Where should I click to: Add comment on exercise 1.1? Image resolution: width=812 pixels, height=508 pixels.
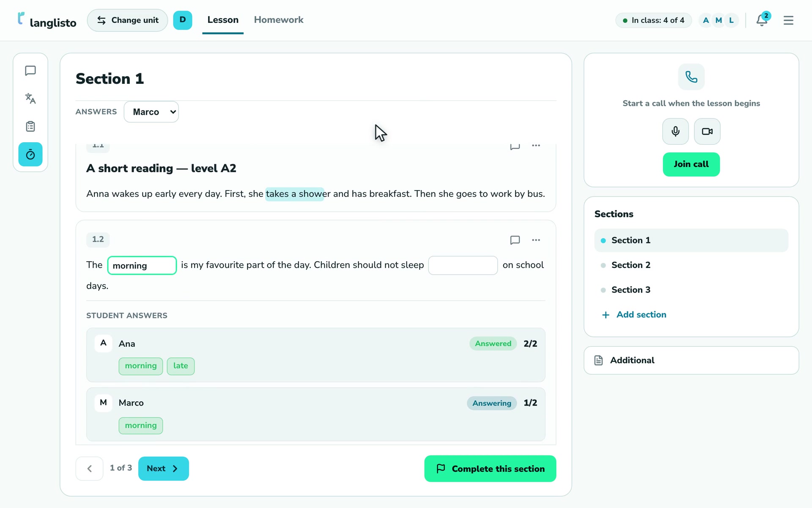(515, 146)
